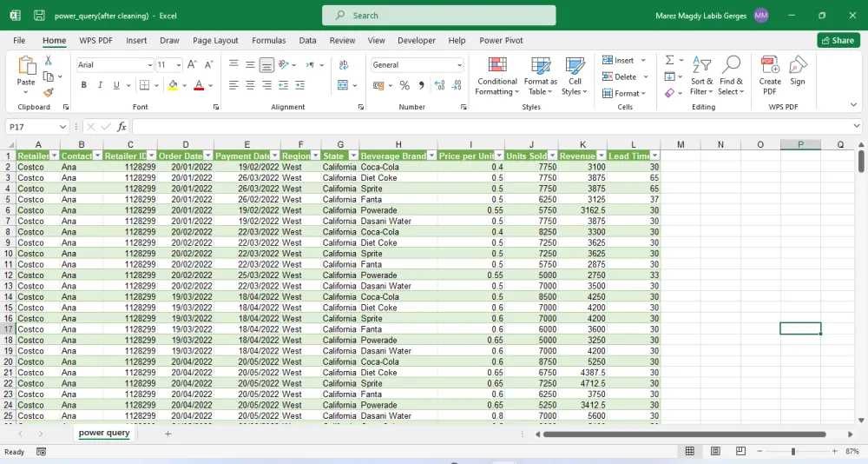The width and height of the screenshot is (868, 464).
Task: Click the Share button
Action: click(x=838, y=41)
